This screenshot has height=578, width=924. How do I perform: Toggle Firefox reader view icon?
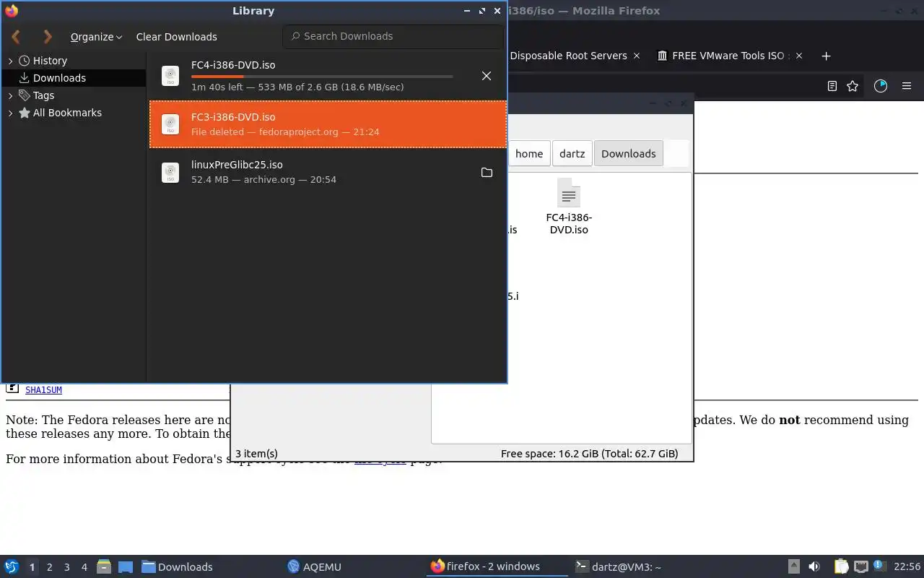tap(832, 86)
